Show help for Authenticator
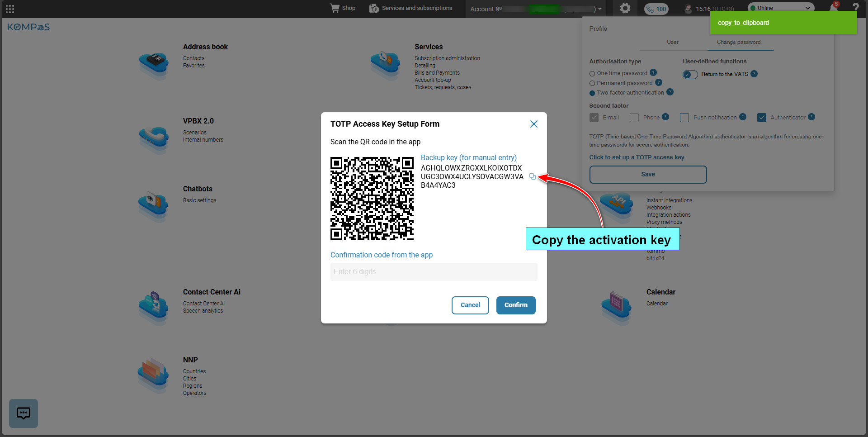Screen dimensions: 868x437 [811, 117]
